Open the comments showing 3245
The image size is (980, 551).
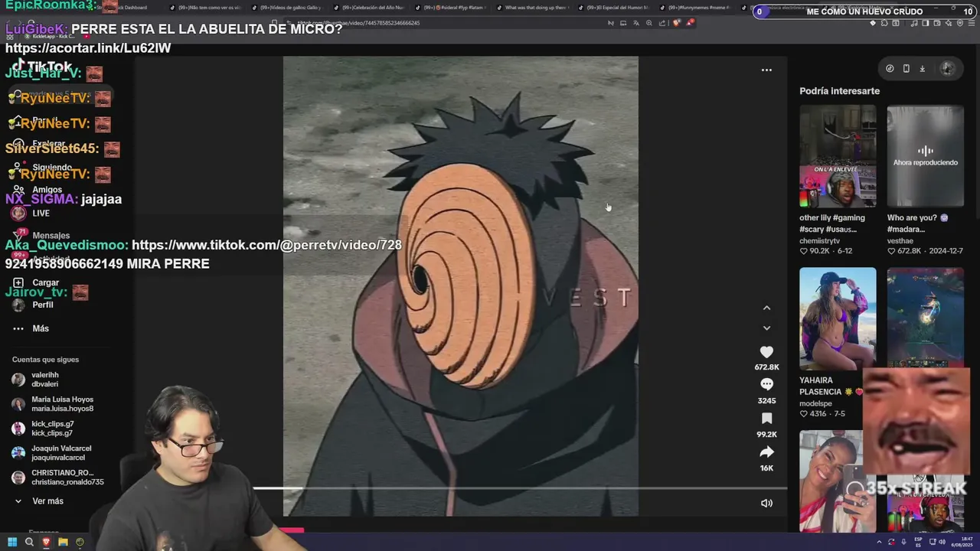[766, 384]
